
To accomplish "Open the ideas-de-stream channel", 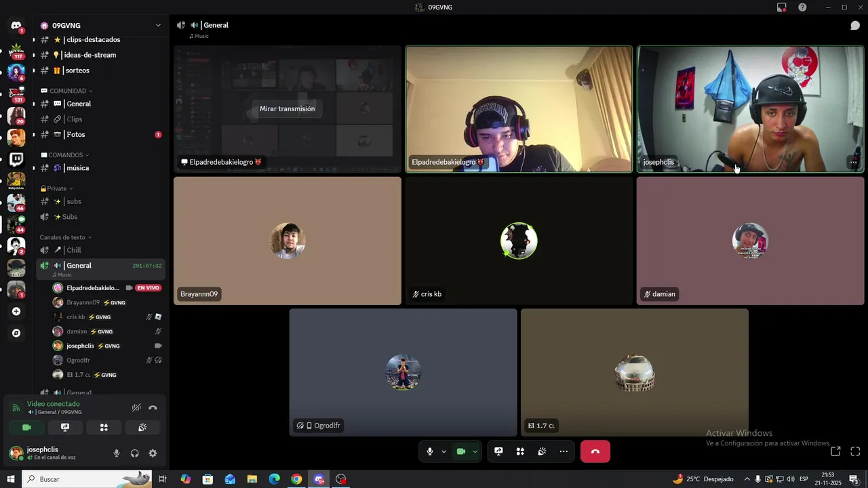I will pyautogui.click(x=100, y=55).
